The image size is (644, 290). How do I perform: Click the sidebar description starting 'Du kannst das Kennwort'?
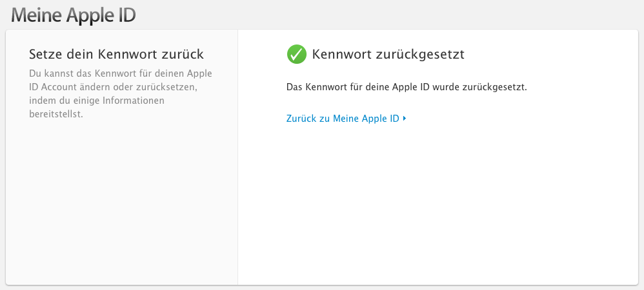click(x=120, y=94)
